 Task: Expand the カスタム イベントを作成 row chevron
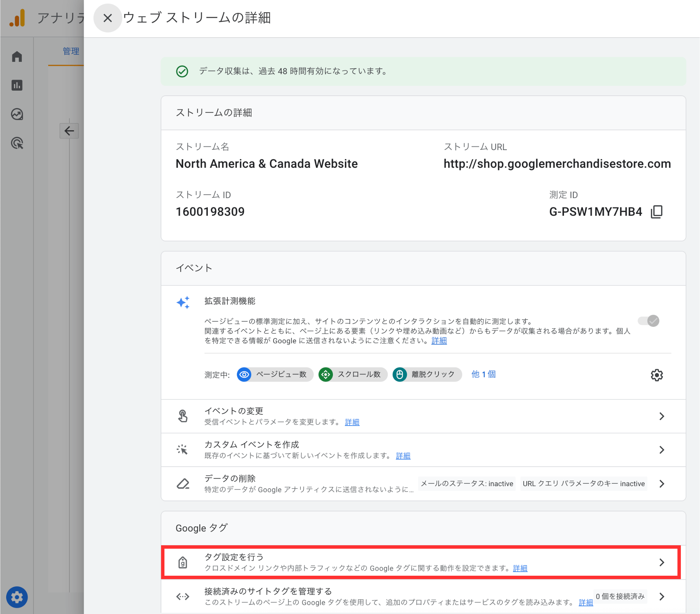click(x=662, y=450)
